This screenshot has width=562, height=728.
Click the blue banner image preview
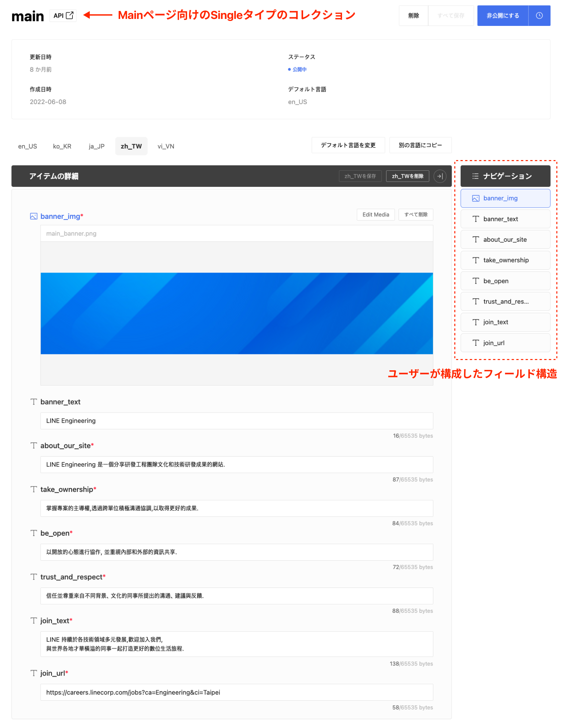coord(237,314)
